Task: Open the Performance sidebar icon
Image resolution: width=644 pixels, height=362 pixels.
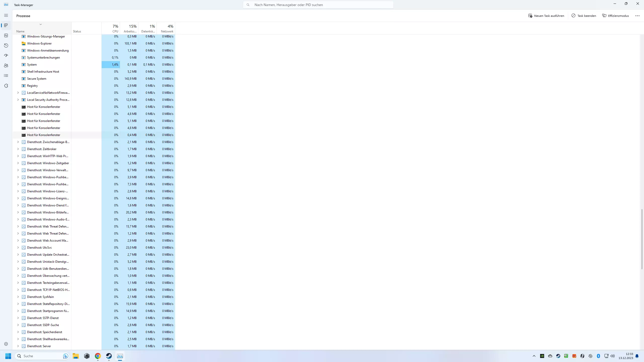Action: point(6,35)
